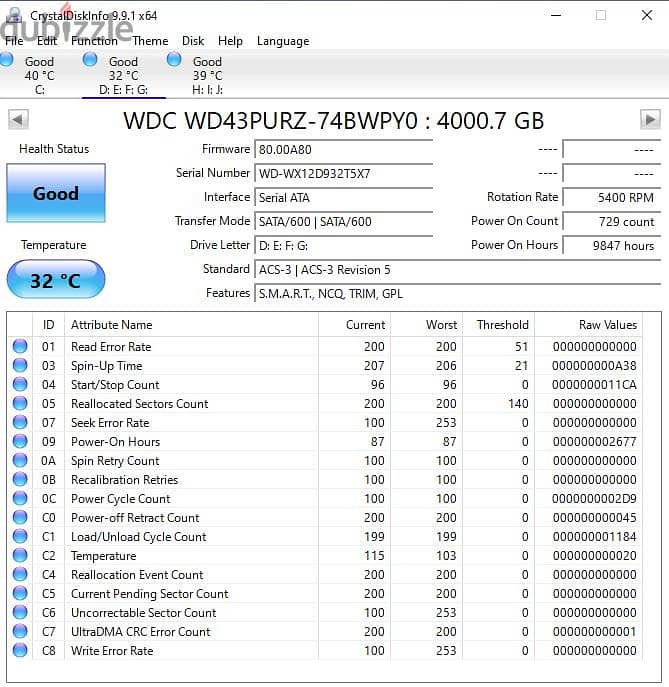Click status orb for Reallocated Sectors Count
Viewport: 669px width, 687px height.
tap(20, 404)
